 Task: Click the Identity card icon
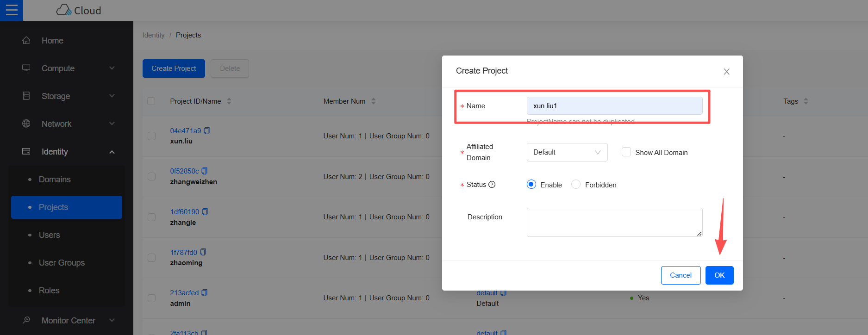pos(26,151)
